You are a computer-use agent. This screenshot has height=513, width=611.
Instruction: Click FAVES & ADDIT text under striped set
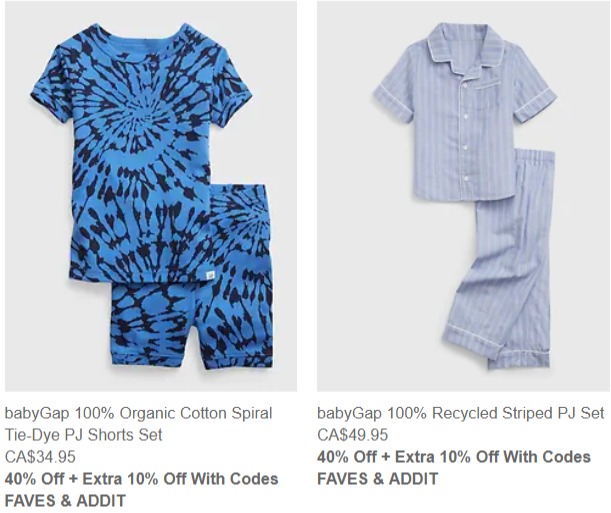coord(378,479)
